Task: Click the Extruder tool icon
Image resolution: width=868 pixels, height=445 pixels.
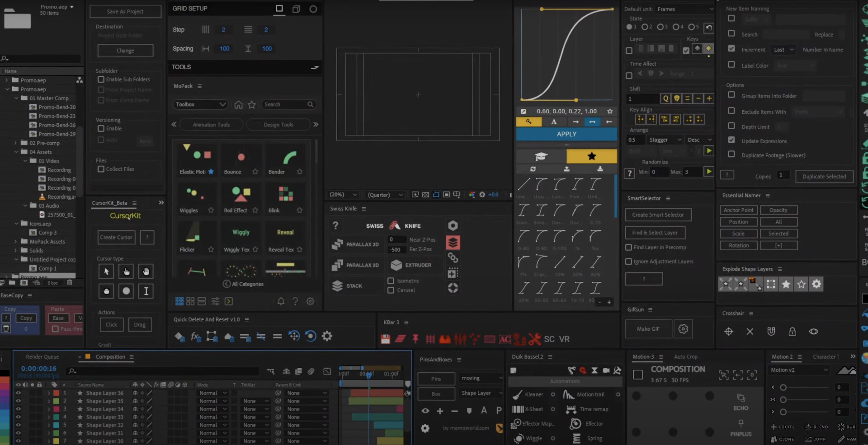Action: (396, 265)
